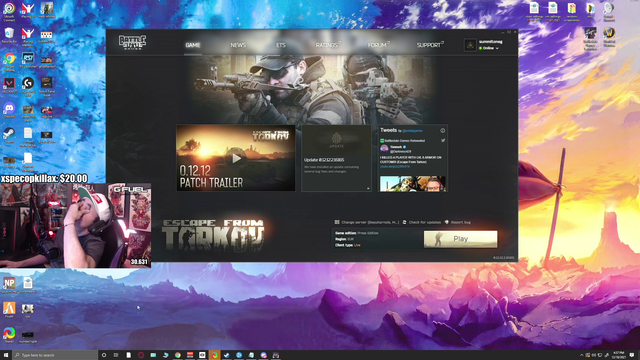The width and height of the screenshot is (640, 360).
Task: Open the Recycle Bin on desktop
Action: coord(9,35)
